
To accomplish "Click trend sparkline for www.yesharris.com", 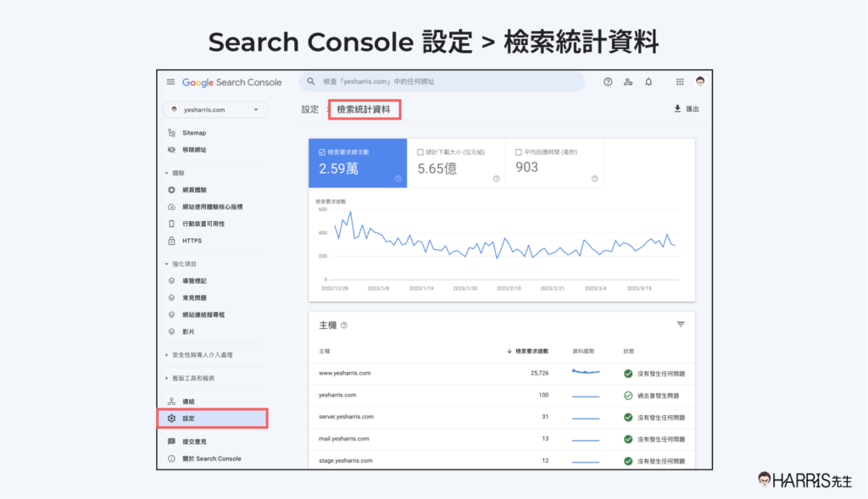I will pos(586,372).
